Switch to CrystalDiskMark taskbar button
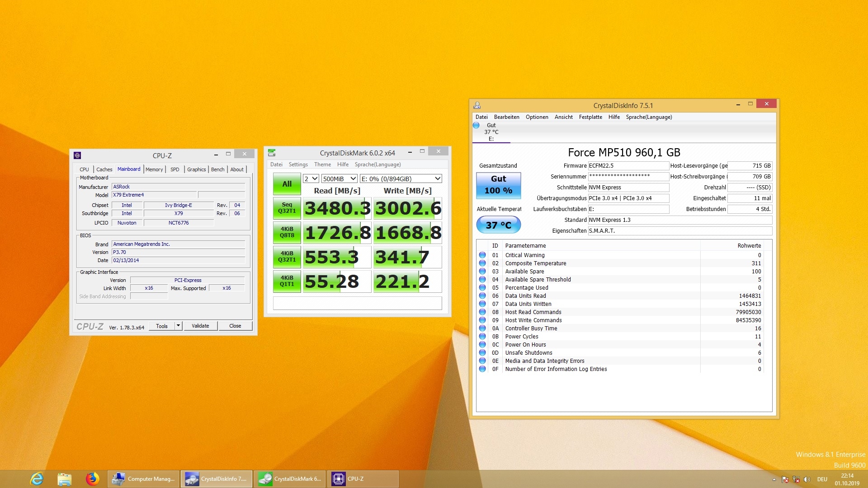This screenshot has height=488, width=868. click(290, 479)
